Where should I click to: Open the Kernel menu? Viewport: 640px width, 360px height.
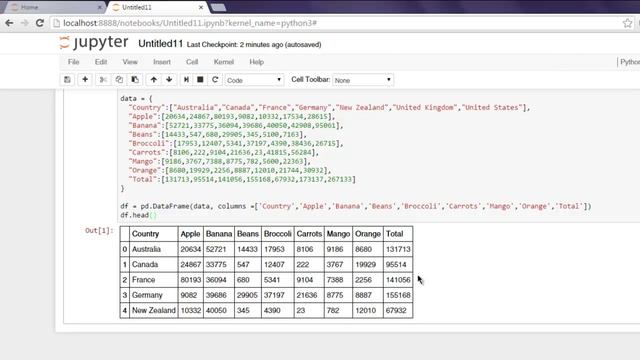(x=224, y=62)
